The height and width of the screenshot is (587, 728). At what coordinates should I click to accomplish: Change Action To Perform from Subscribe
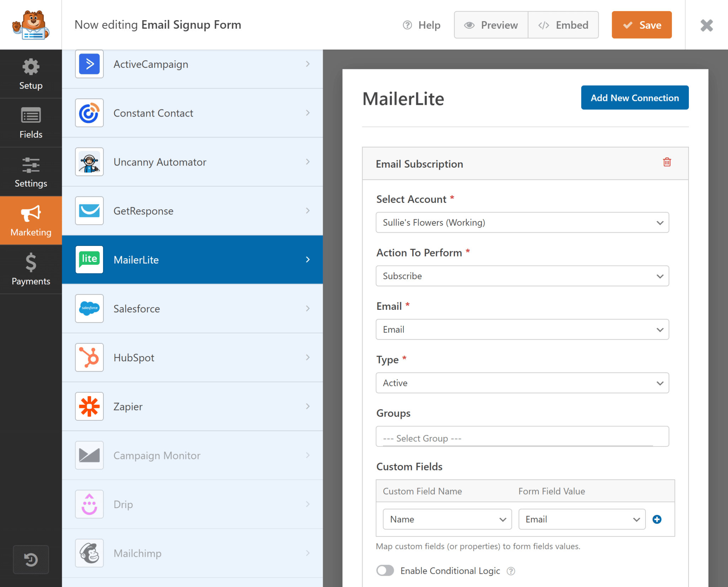[523, 276]
